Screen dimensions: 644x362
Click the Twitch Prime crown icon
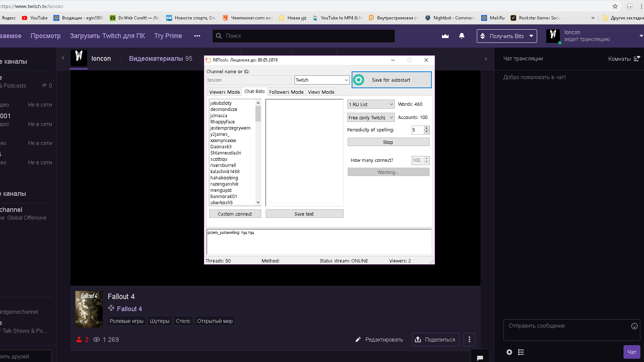click(x=445, y=36)
